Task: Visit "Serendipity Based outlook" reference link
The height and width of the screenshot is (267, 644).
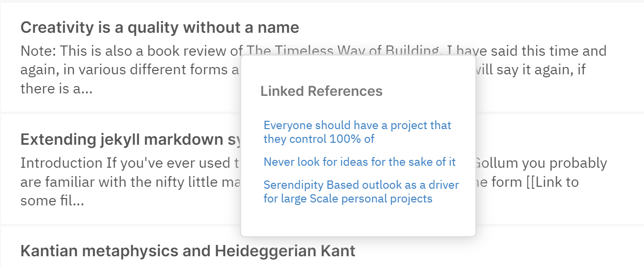Action: (x=361, y=192)
